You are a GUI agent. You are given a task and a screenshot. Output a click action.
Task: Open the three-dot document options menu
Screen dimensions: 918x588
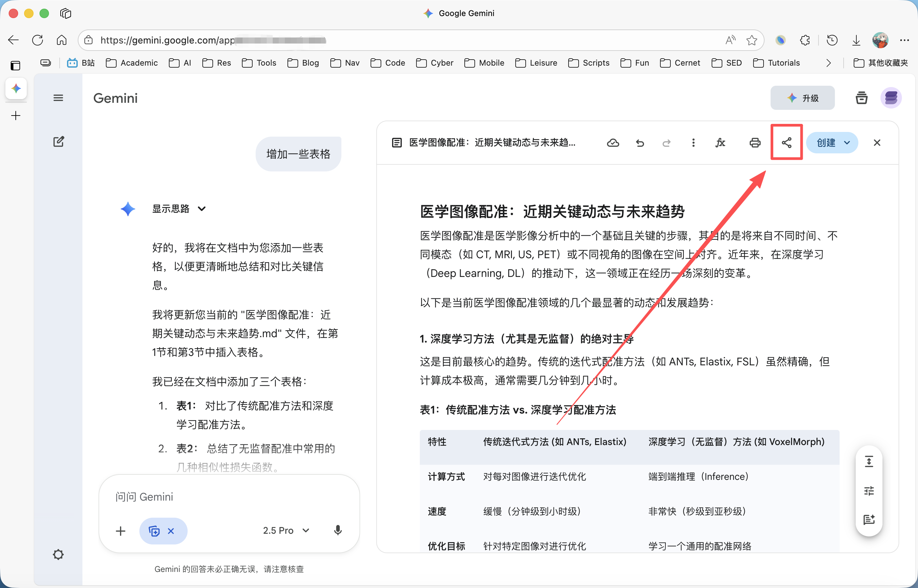pos(694,142)
